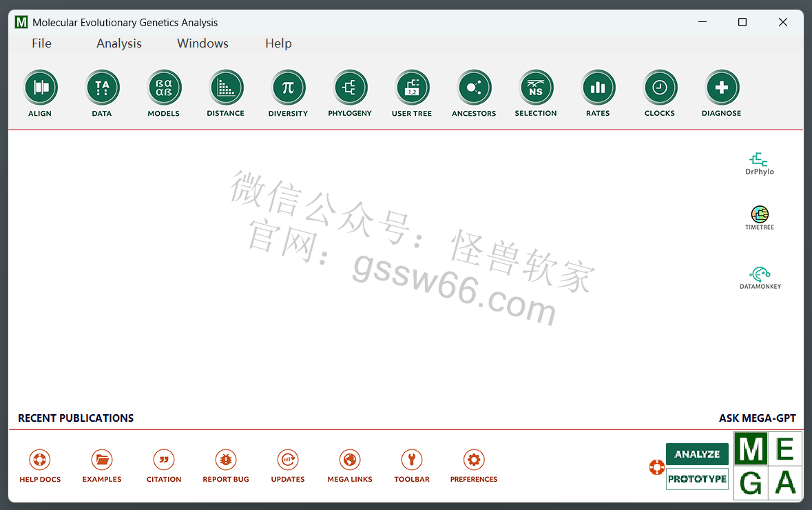The height and width of the screenshot is (510, 812).
Task: Maximize the MEGA window
Action: [742, 22]
